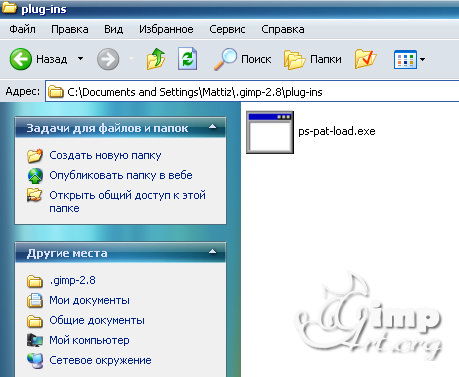Toggle the Папки folders pane
Screen dimensions: 459x377
tap(313, 59)
